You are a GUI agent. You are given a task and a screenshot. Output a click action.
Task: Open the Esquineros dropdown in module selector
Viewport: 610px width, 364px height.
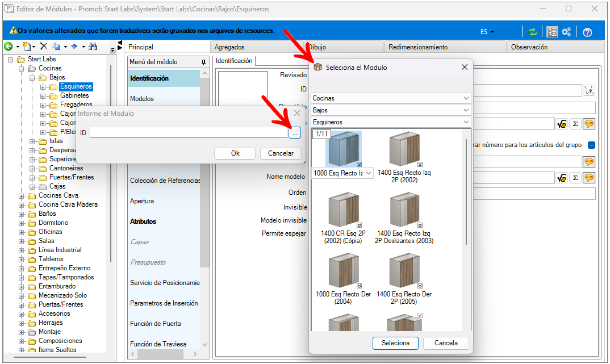click(x=391, y=122)
